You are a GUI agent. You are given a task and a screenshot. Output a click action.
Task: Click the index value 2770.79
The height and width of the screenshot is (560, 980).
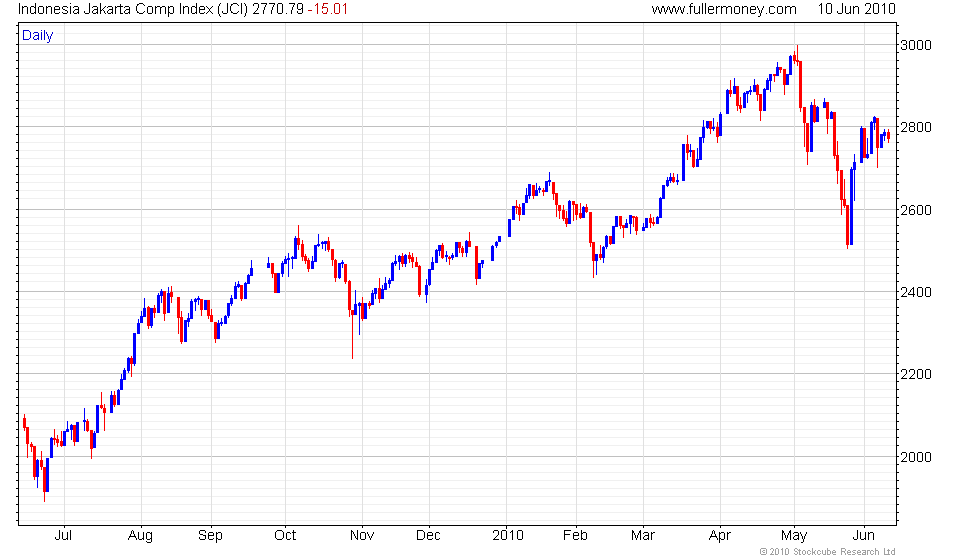[x=278, y=9]
